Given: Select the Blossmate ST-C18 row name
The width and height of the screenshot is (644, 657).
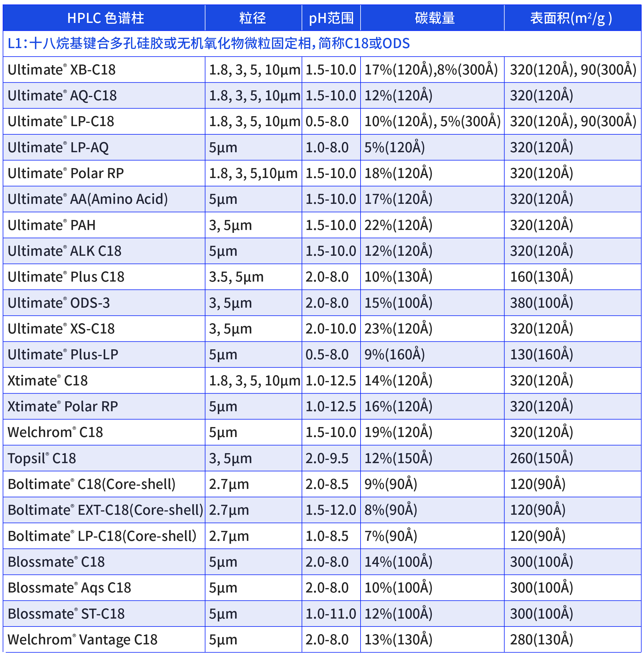Looking at the screenshot, I should (66, 614).
